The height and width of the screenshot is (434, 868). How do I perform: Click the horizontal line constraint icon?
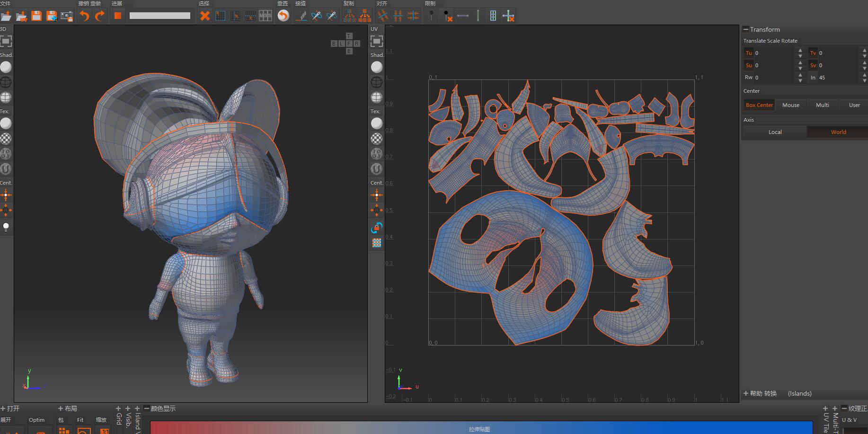pos(463,16)
